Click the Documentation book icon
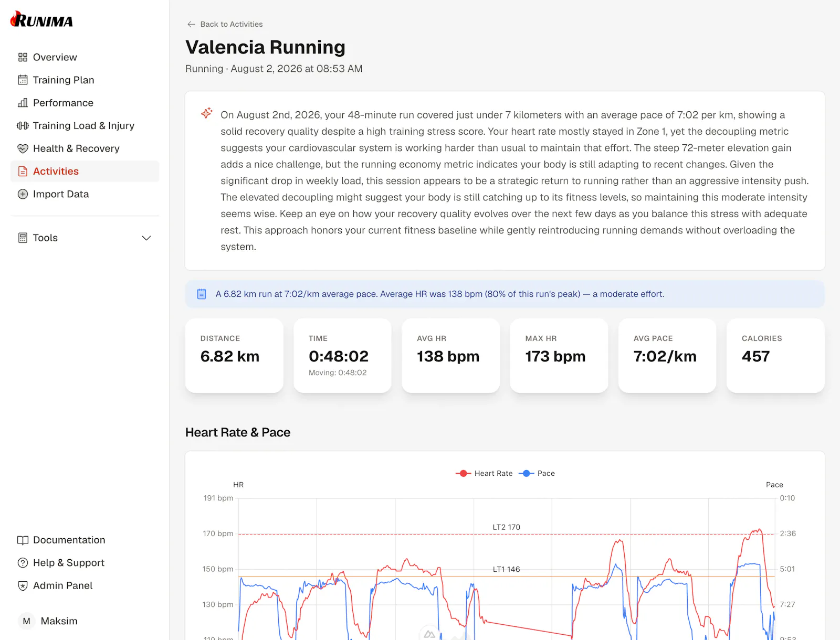The width and height of the screenshot is (840, 640). tap(23, 540)
